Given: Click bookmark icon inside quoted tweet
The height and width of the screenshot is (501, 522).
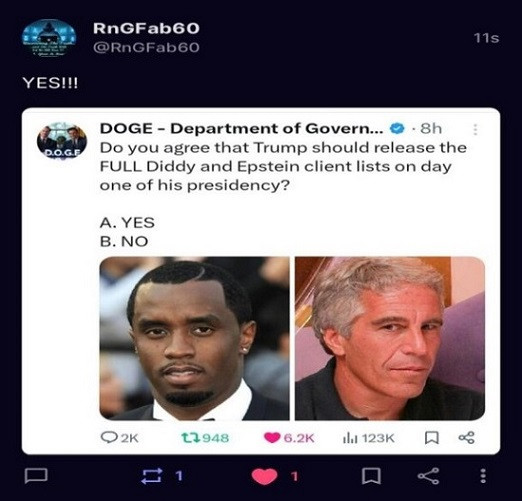Looking at the screenshot, I should (x=432, y=438).
